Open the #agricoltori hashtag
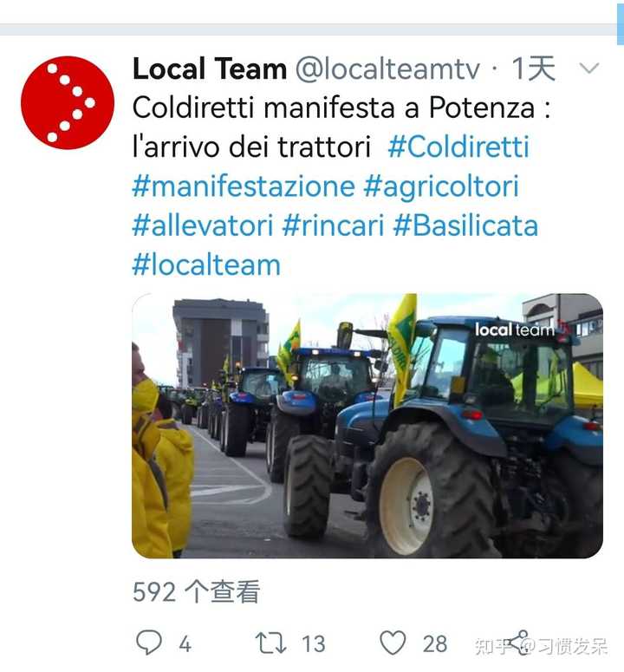This screenshot has width=624, height=672. coord(441,187)
